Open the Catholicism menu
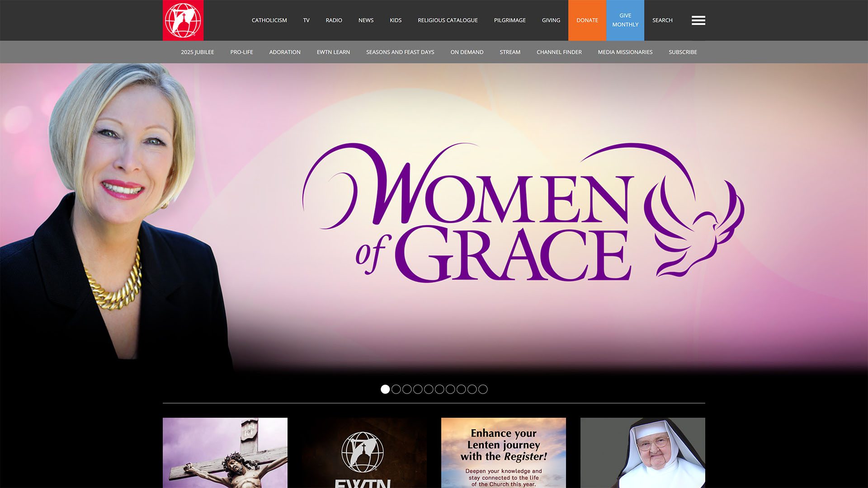 [x=269, y=20]
